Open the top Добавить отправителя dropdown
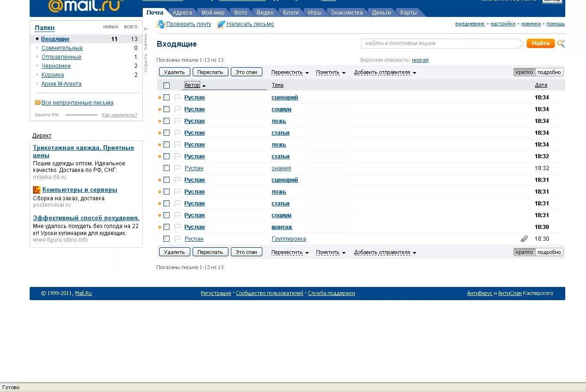This screenshot has height=392, width=586. [385, 73]
